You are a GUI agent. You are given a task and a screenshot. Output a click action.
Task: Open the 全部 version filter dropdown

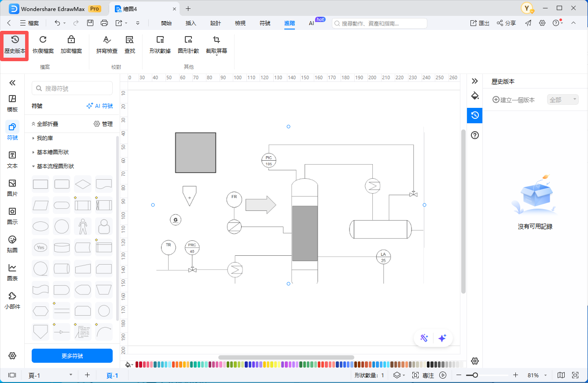pos(562,100)
